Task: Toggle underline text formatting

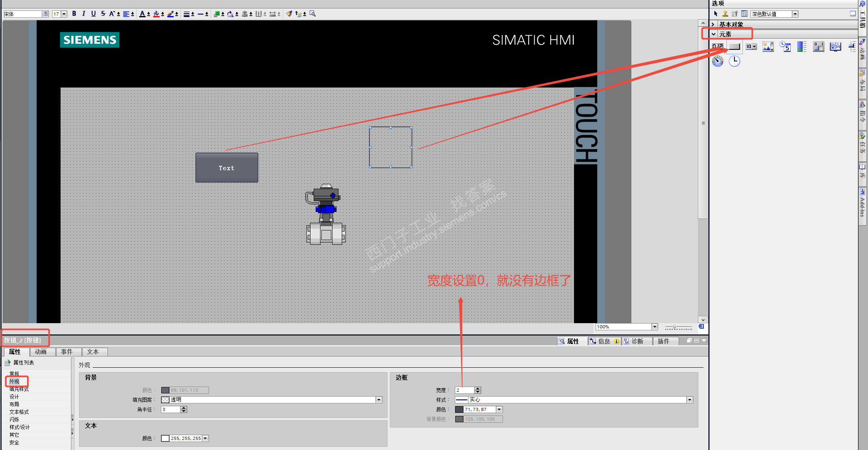Action: (93, 14)
